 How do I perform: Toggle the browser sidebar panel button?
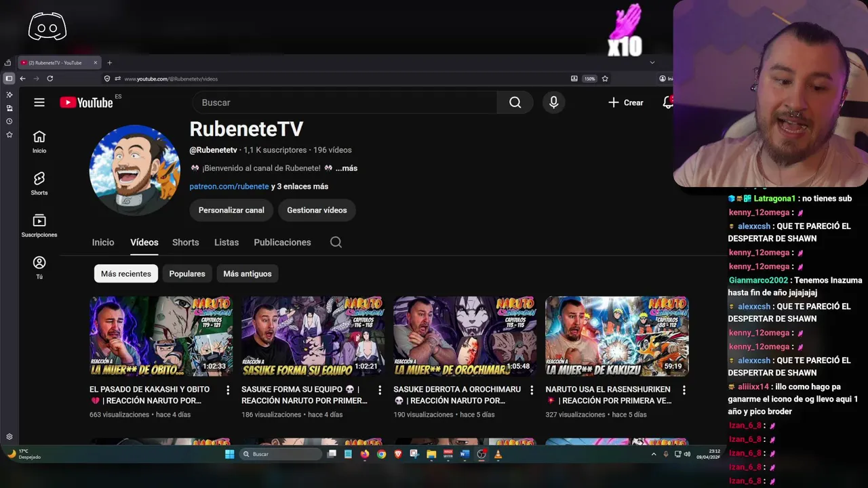click(9, 79)
